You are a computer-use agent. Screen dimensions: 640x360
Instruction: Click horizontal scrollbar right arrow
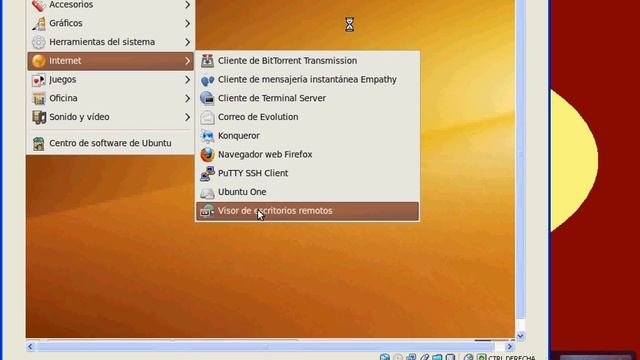click(x=509, y=347)
